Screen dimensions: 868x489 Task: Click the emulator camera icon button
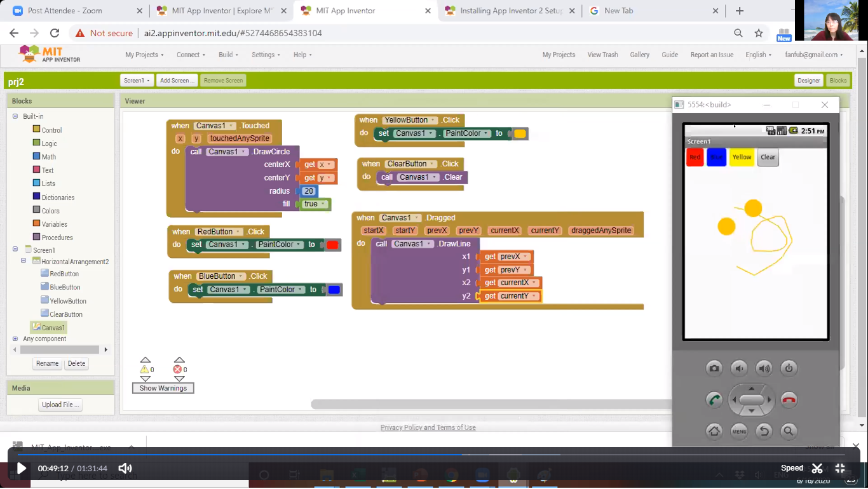coord(714,368)
